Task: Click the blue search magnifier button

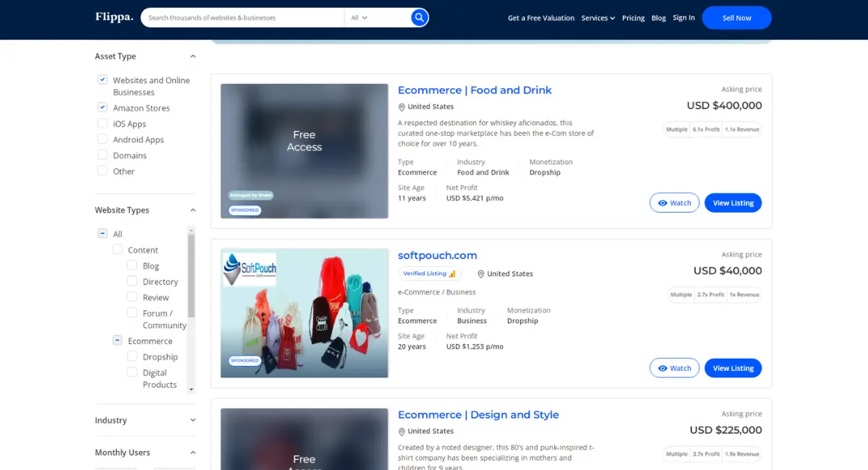Action: [420, 17]
